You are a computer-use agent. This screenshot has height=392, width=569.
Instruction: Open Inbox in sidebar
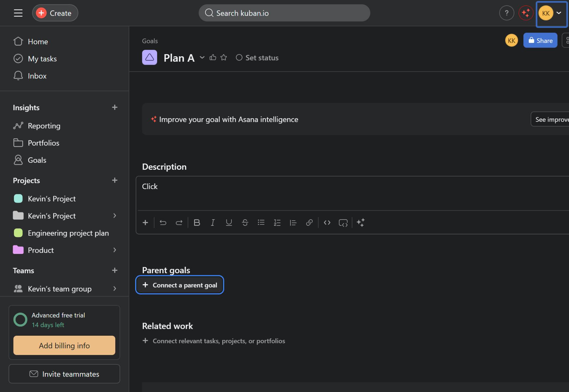(64, 76)
